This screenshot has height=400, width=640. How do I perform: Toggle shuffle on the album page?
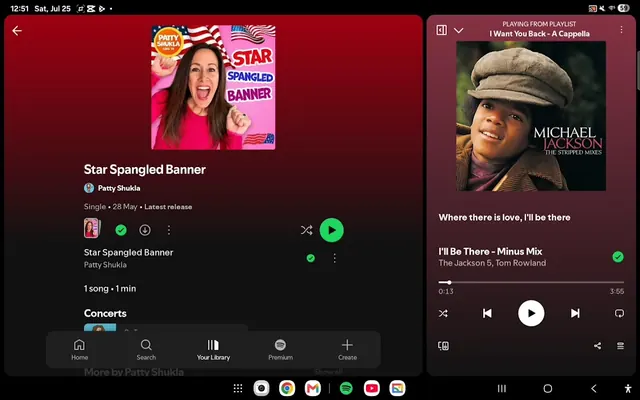tap(307, 230)
